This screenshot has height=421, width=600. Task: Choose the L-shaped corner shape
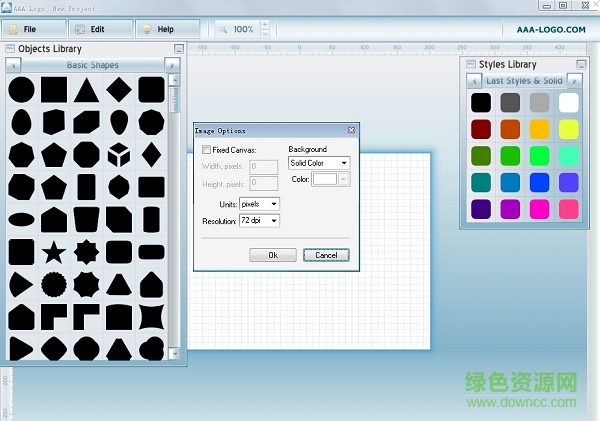click(x=54, y=316)
